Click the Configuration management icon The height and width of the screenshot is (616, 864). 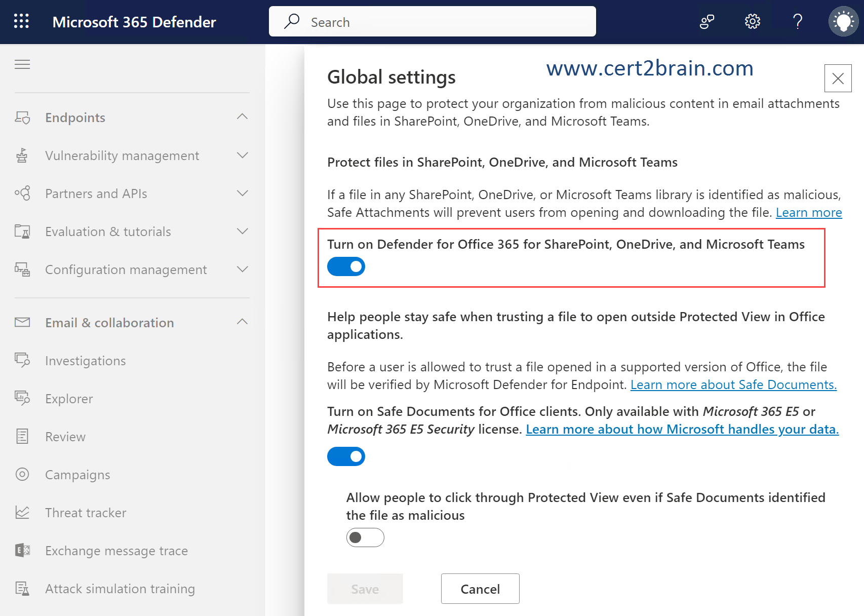click(x=22, y=269)
